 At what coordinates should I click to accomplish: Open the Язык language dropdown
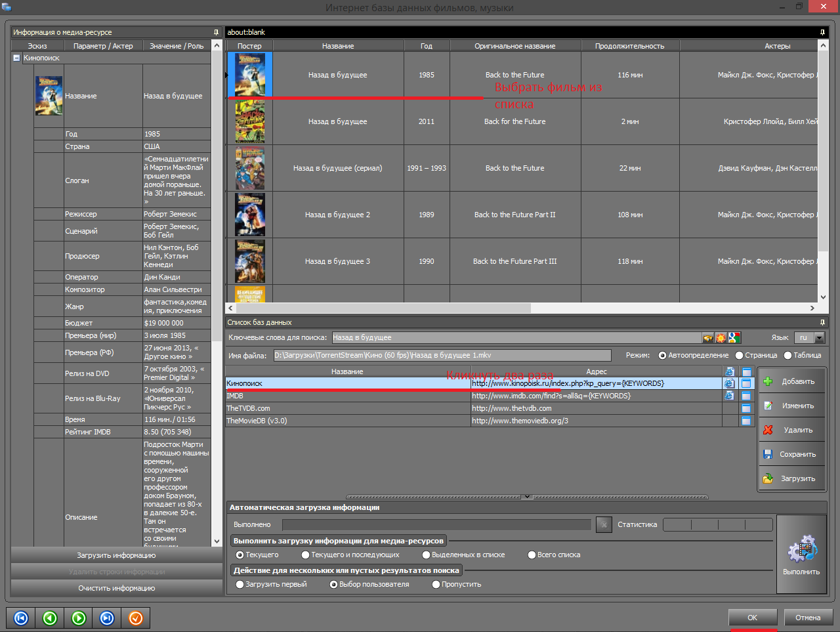[819, 338]
